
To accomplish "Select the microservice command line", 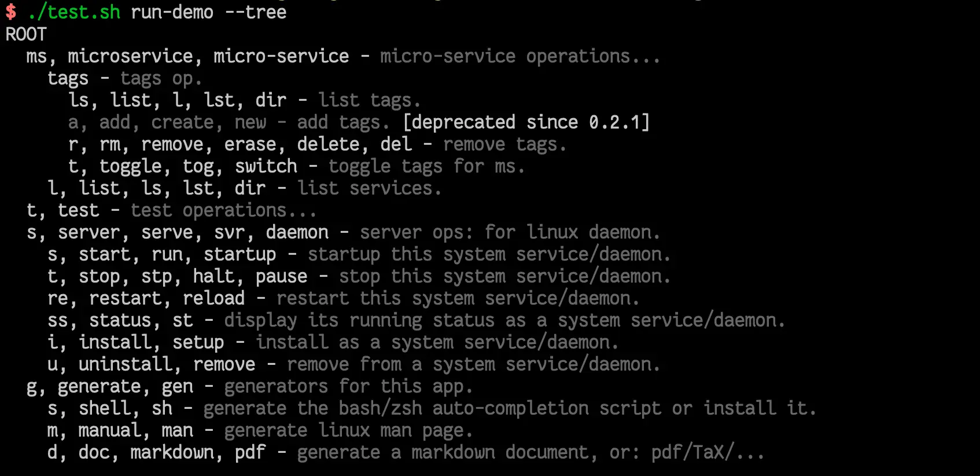I will point(343,56).
